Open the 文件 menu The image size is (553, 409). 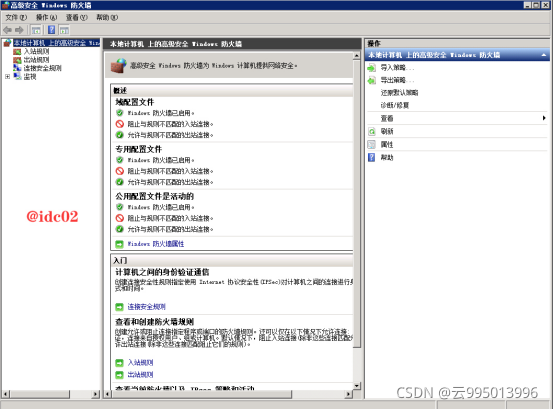click(16, 17)
